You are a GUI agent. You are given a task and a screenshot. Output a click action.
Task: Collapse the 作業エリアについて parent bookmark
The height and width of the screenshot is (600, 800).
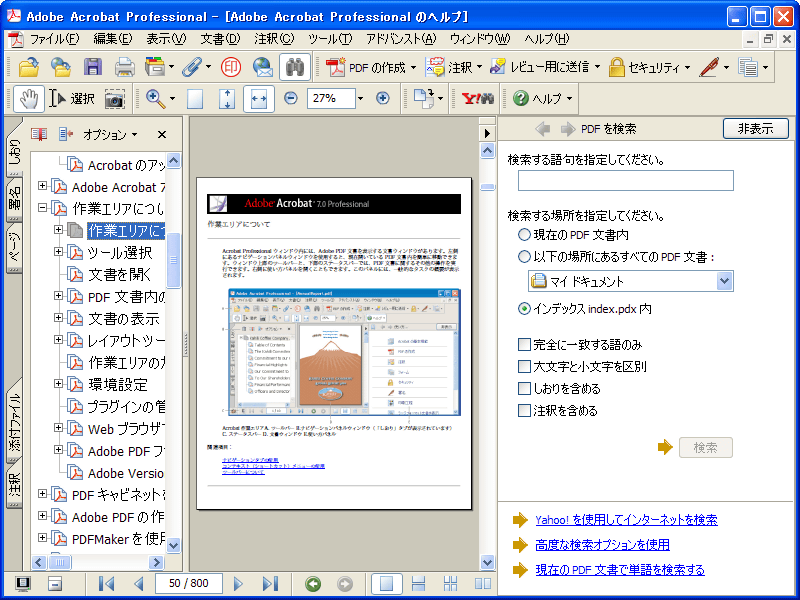click(x=43, y=208)
